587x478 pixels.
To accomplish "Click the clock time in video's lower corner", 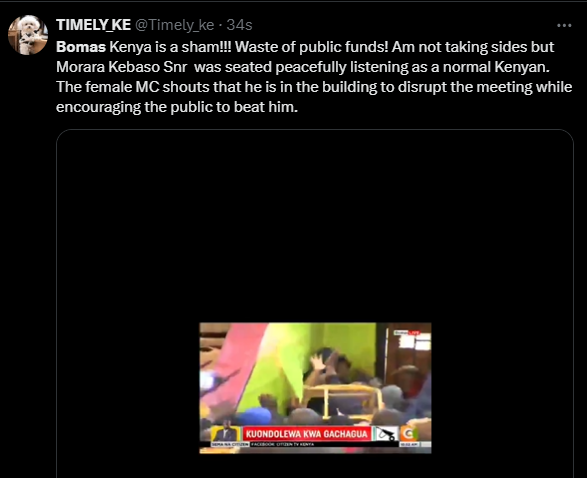I will click(x=409, y=444).
